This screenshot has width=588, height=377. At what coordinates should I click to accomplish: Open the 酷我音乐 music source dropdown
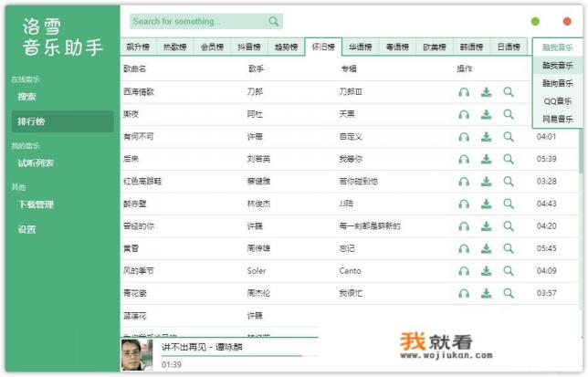[x=558, y=47]
